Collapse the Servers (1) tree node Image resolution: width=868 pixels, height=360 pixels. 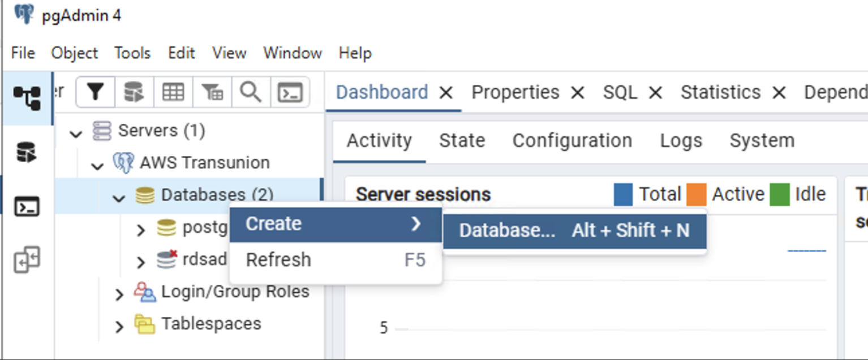click(76, 134)
